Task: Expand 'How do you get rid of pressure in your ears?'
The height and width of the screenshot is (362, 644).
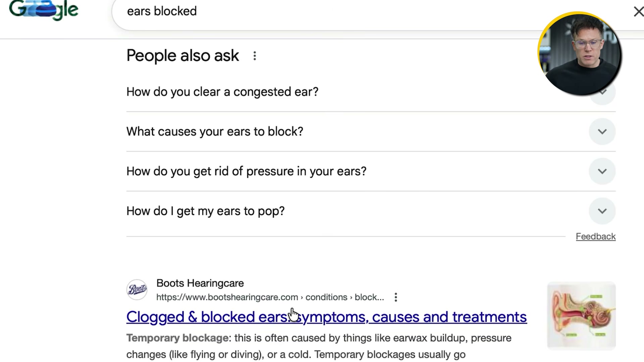Action: (602, 171)
